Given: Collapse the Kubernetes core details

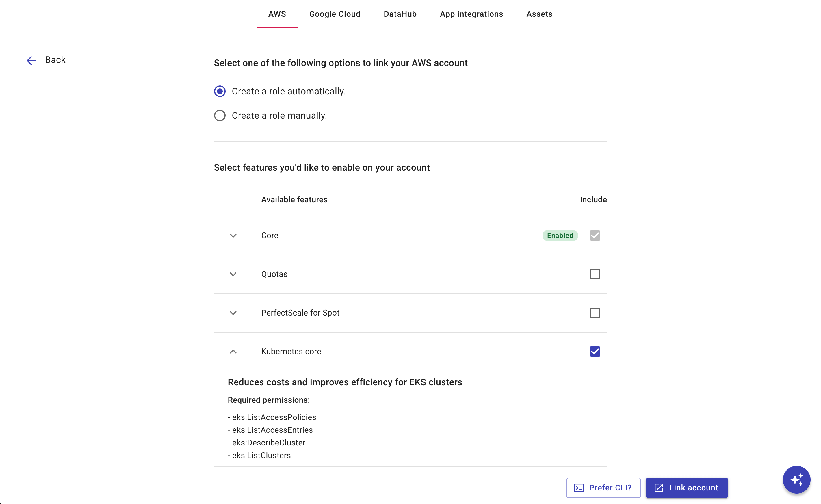Looking at the screenshot, I should tap(233, 351).
